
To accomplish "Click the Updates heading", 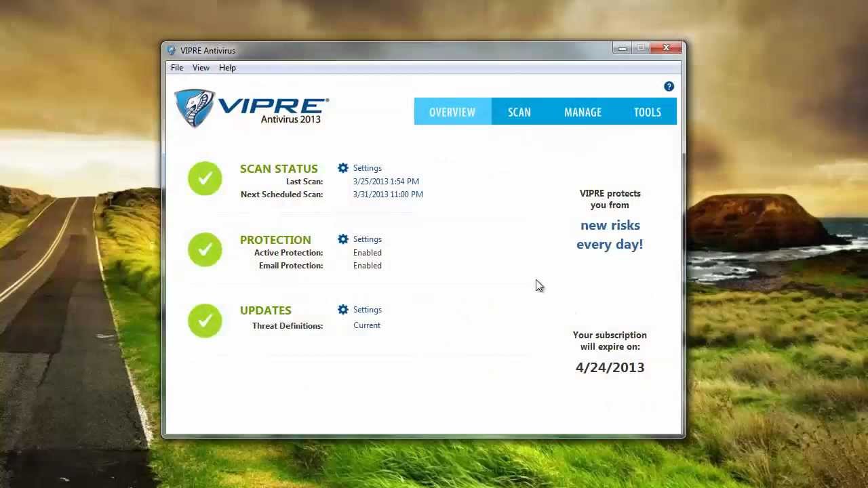I will (266, 310).
